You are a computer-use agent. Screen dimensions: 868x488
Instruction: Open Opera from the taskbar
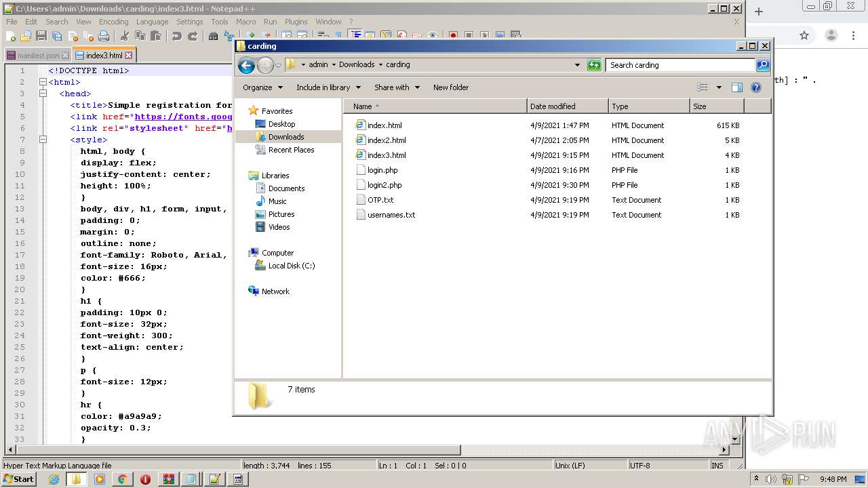(145, 479)
